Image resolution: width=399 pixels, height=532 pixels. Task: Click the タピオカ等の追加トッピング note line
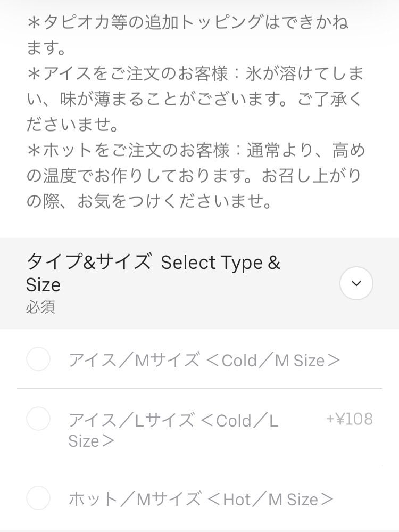[x=187, y=22]
